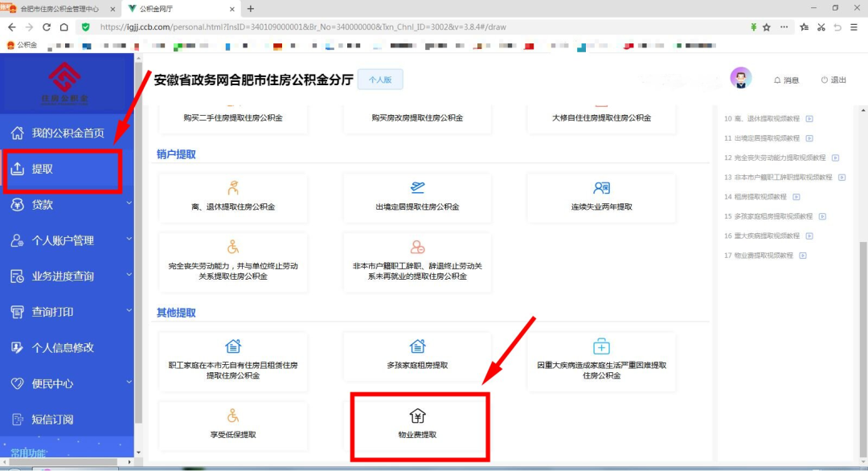The image size is (868, 471).
Task: Click the 多孩家庭租房提取 house icon
Action: 417,346
